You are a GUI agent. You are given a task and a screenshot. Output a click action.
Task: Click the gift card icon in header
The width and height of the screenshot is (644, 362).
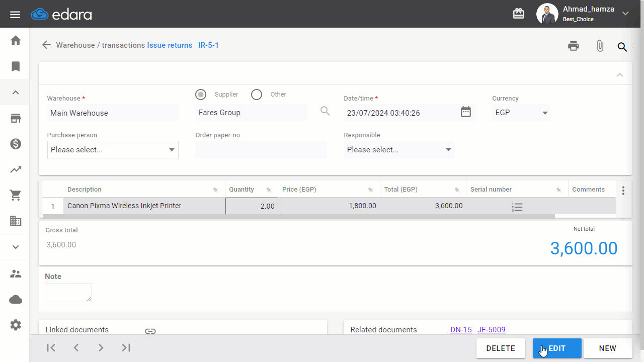pos(519,14)
